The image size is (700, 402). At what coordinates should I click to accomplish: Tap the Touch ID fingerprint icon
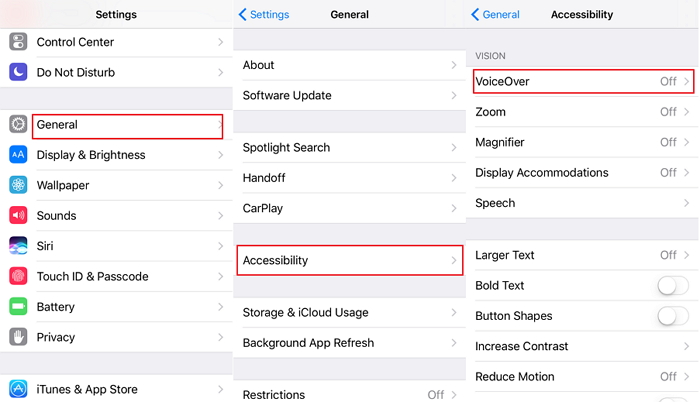(18, 276)
